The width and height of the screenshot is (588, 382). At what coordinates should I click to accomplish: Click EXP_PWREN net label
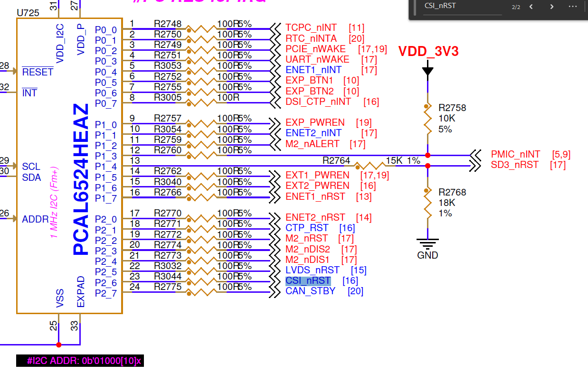315,122
